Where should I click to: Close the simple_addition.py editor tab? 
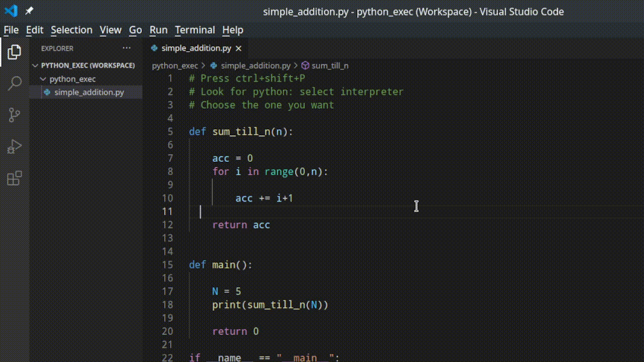click(238, 48)
